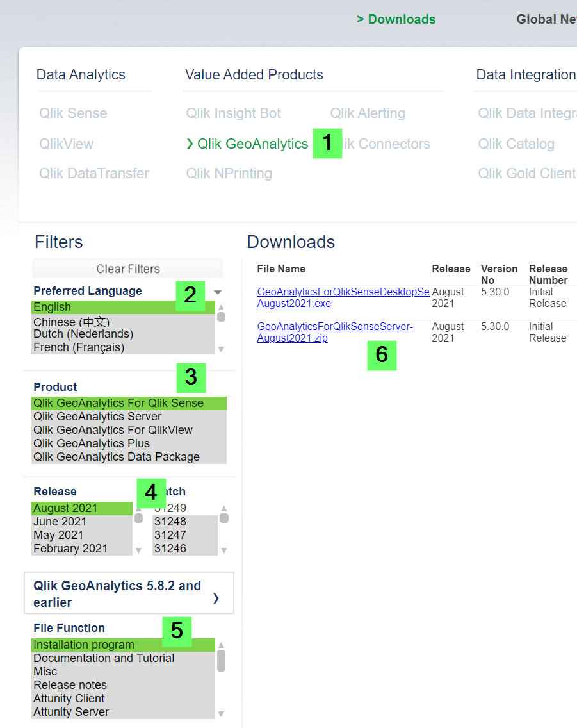The height and width of the screenshot is (728, 577).
Task: Select the June 2021 release filter
Action: (x=60, y=521)
